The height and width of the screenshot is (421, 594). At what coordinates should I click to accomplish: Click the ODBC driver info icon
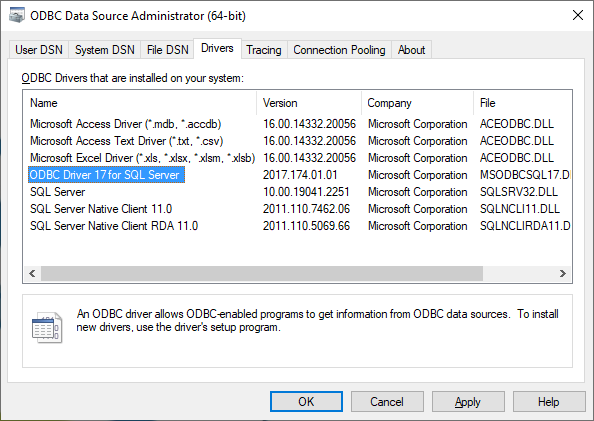click(x=47, y=327)
